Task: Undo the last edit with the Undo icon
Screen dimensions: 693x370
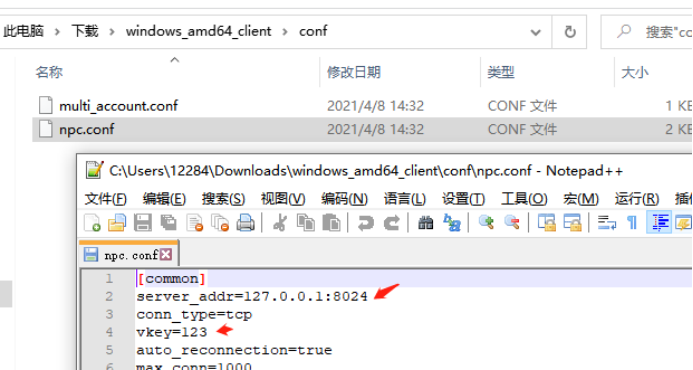Action: [365, 223]
